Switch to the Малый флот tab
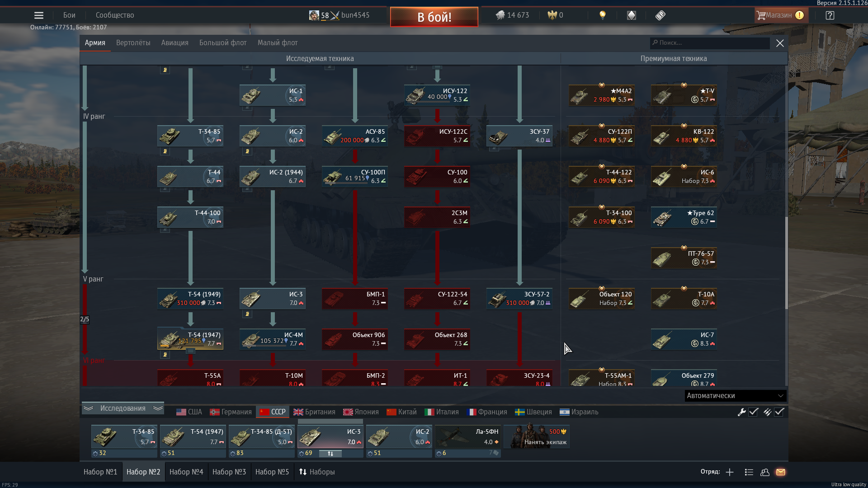Image resolution: width=868 pixels, height=488 pixels. coord(278,43)
